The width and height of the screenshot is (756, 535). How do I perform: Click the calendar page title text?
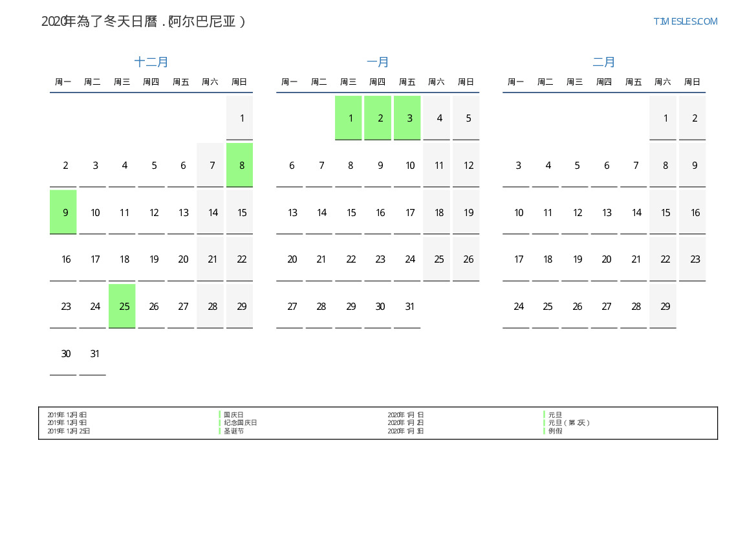(x=144, y=21)
